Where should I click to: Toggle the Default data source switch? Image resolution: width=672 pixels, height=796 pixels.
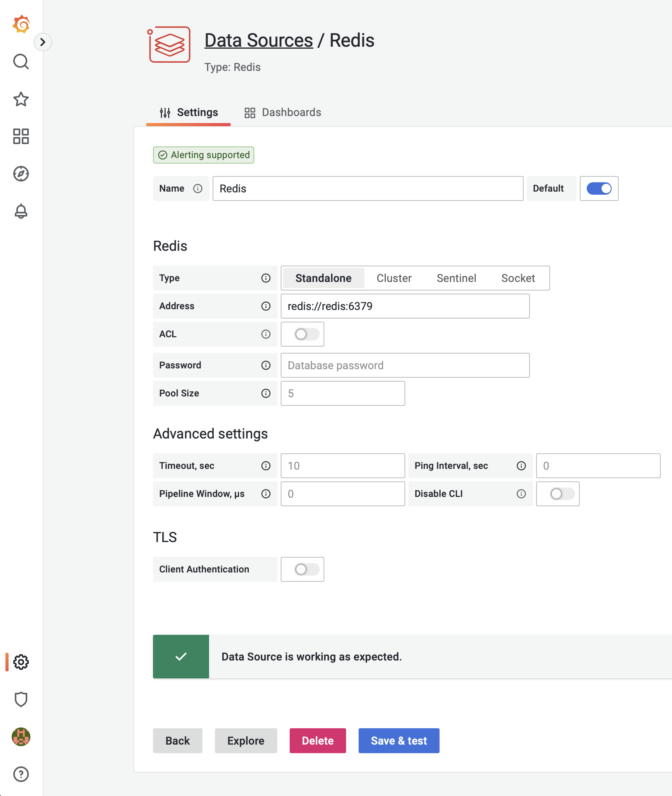[x=599, y=188]
